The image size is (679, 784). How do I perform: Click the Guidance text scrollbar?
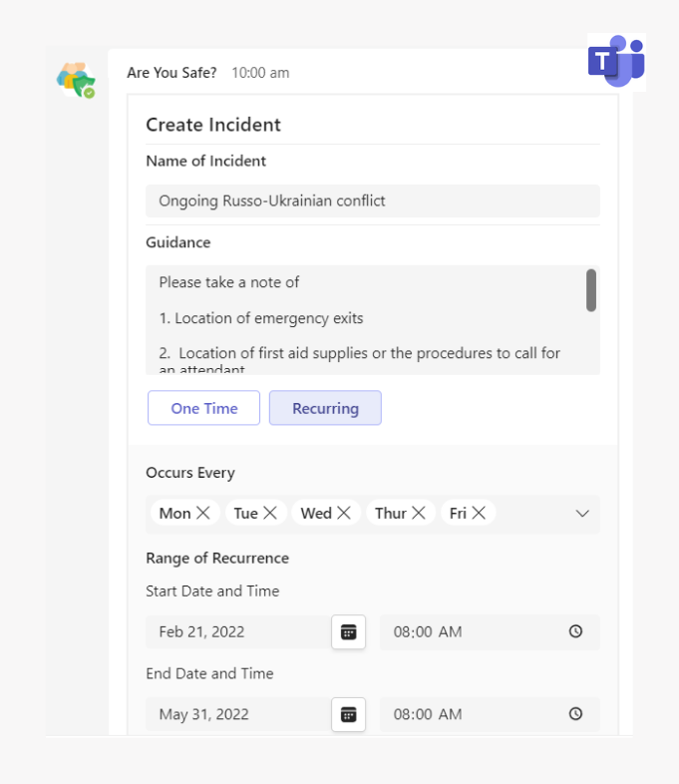(x=591, y=290)
